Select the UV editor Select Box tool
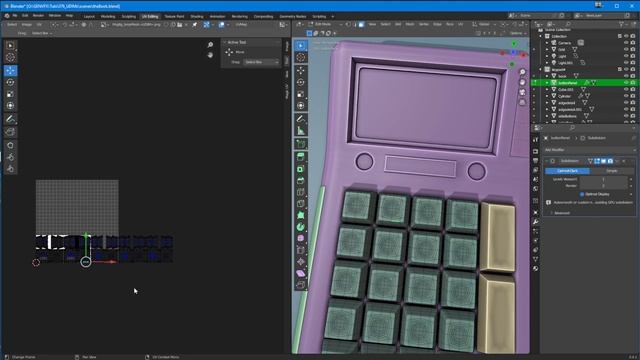This screenshot has height=360, width=640. [11, 46]
